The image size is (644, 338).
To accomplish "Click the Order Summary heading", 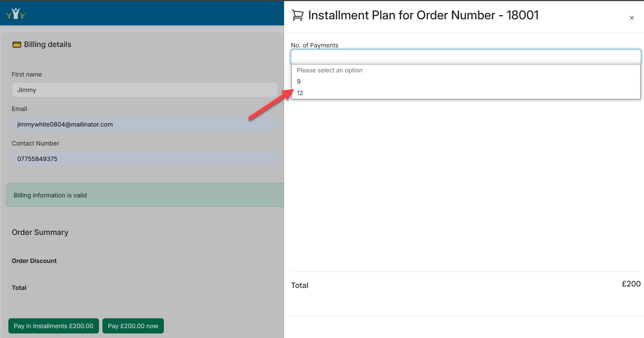I will pyautogui.click(x=40, y=232).
